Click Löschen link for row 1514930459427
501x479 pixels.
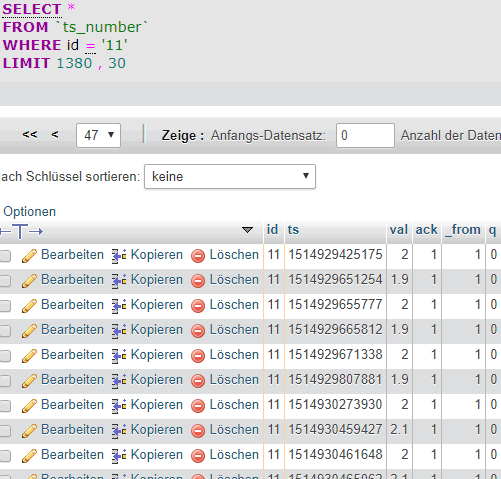(234, 430)
